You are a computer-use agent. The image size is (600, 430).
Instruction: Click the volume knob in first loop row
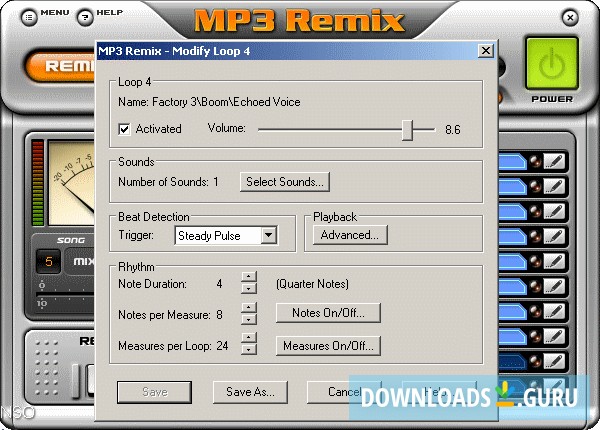[x=535, y=161]
